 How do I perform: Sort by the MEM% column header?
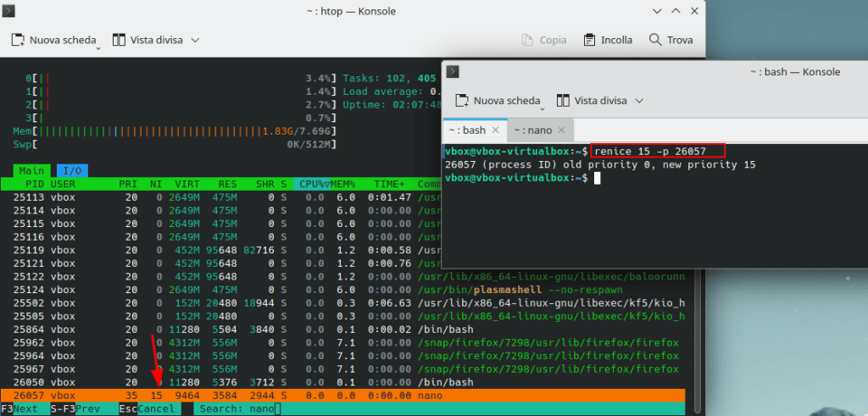tap(345, 184)
